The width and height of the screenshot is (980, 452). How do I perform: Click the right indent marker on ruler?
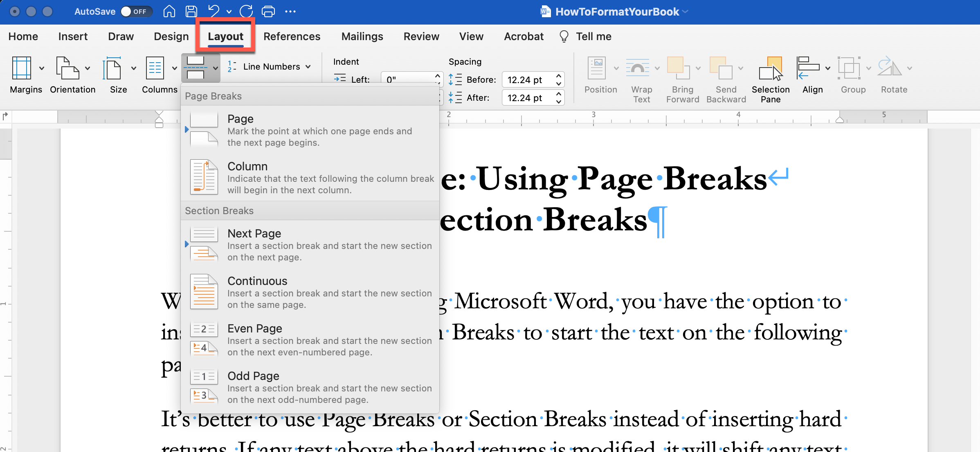coord(840,119)
